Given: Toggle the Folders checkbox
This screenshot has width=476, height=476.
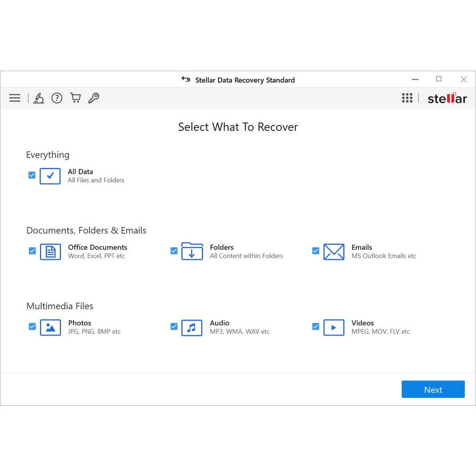Looking at the screenshot, I should click(x=174, y=251).
